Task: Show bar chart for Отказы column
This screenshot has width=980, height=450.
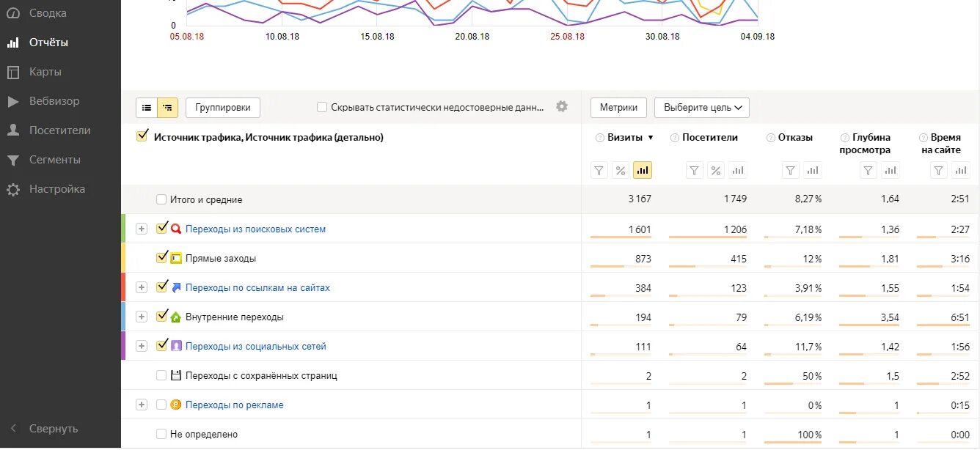Action: click(x=812, y=171)
